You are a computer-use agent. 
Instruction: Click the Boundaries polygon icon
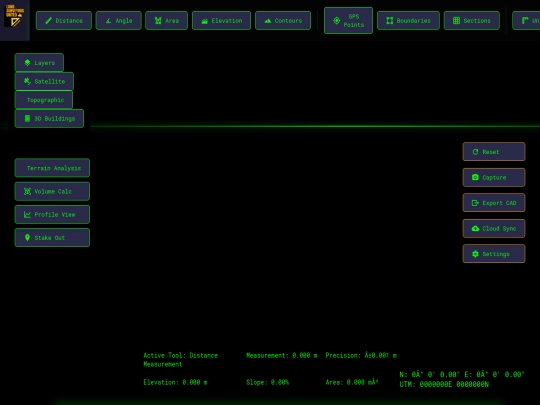(x=390, y=21)
